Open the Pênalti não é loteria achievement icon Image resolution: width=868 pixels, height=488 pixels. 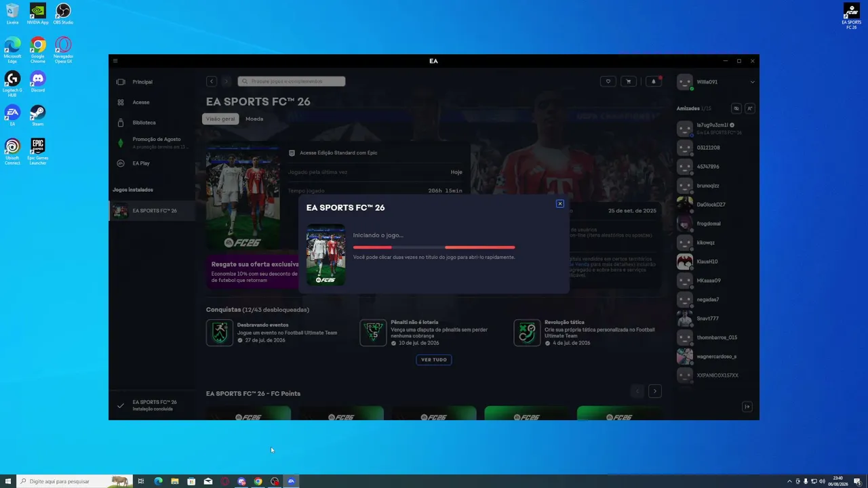(x=373, y=333)
